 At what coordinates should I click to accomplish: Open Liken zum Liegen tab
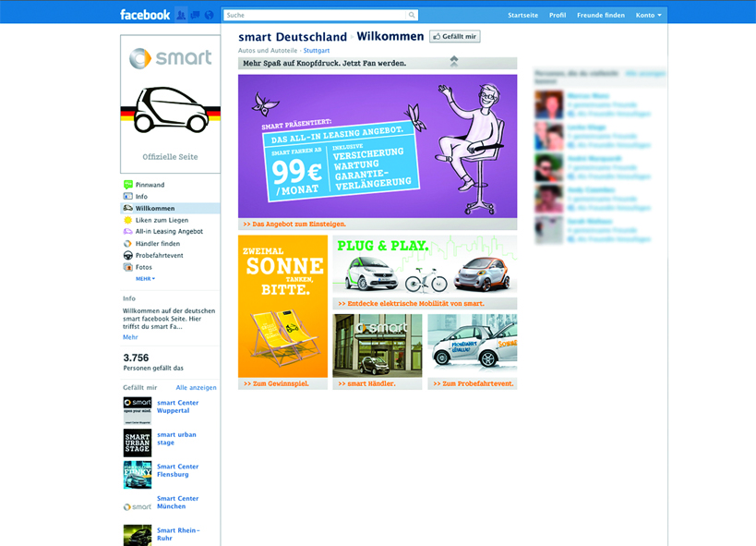pos(162,220)
